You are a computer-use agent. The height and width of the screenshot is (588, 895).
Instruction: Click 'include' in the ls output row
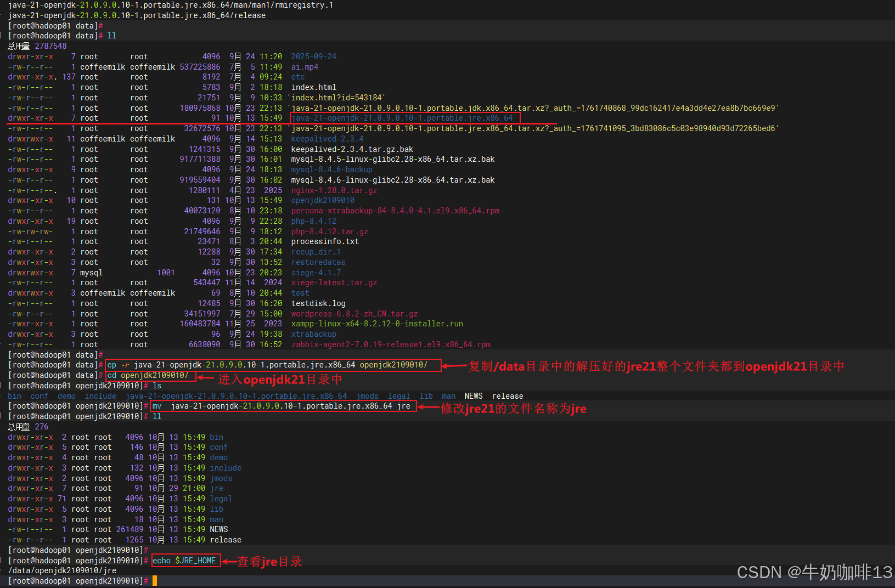pos(100,396)
